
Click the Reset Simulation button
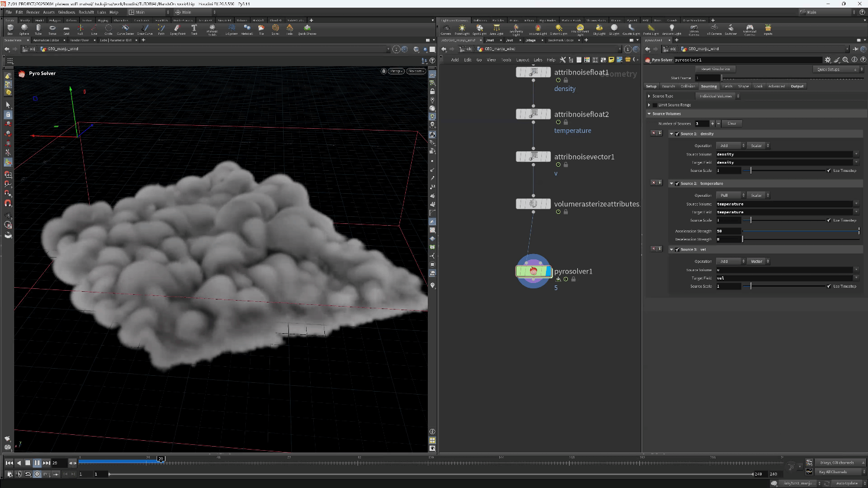(716, 69)
